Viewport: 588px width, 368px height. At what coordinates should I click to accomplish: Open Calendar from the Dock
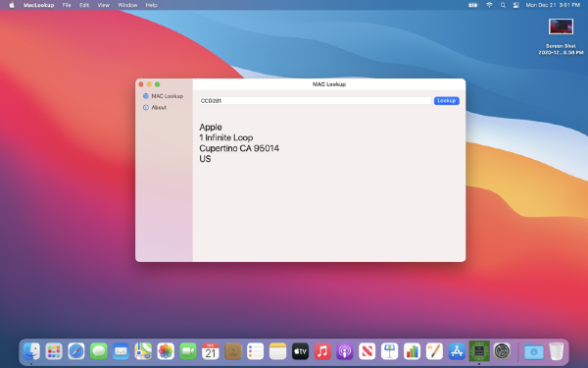211,351
